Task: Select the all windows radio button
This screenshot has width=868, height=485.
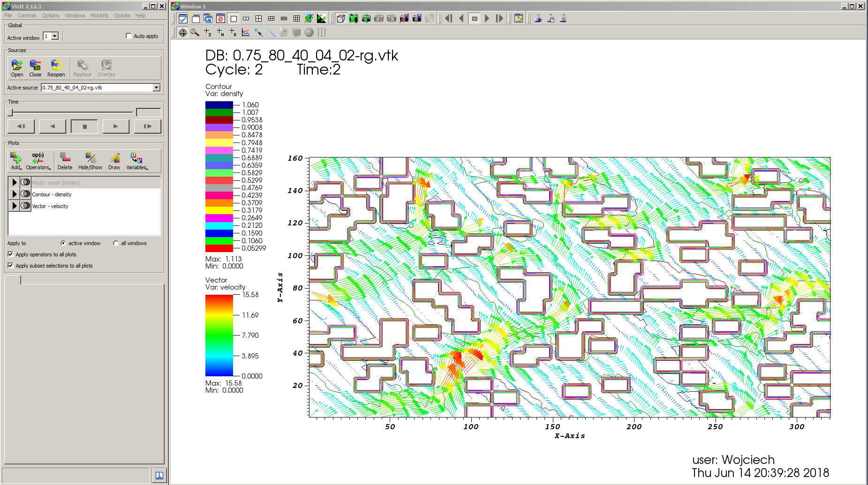Action: pos(116,243)
